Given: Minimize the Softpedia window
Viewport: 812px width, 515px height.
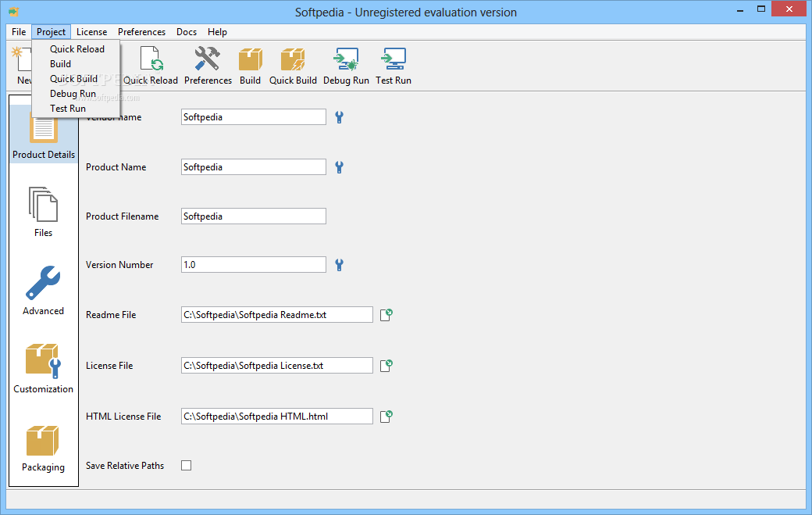Looking at the screenshot, I should pyautogui.click(x=740, y=9).
